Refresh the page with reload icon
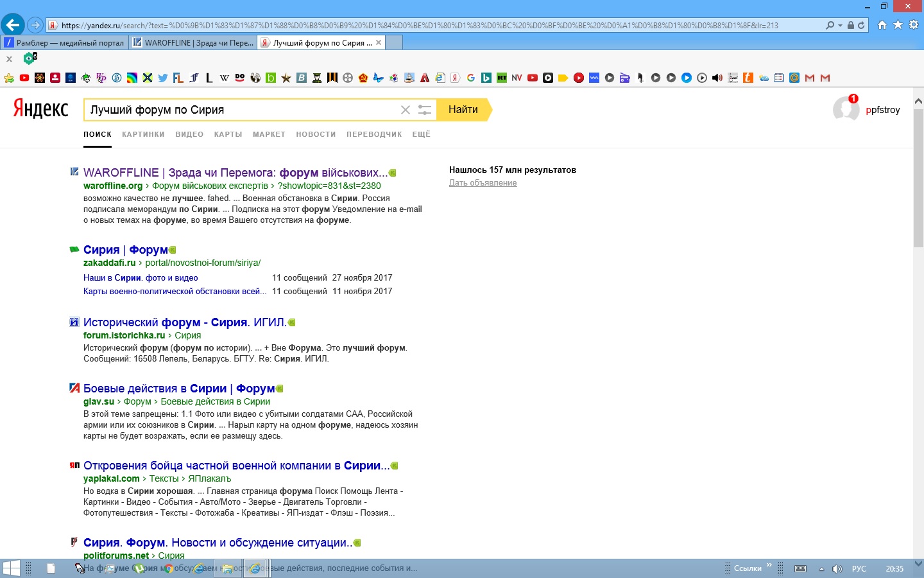Screen dimensions: 924x578 tap(861, 26)
